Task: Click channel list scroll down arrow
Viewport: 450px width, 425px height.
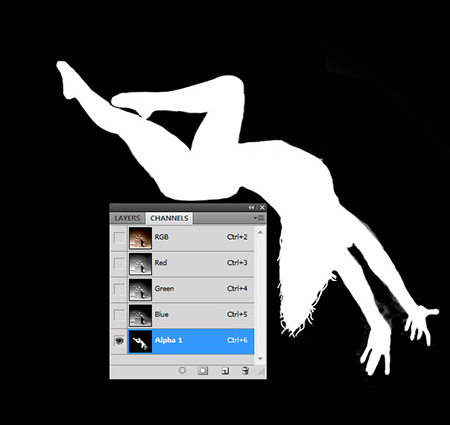Action: tap(260, 359)
